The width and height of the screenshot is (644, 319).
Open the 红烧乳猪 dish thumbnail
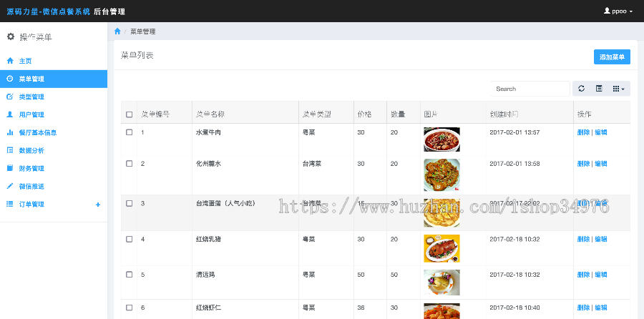[x=441, y=249]
